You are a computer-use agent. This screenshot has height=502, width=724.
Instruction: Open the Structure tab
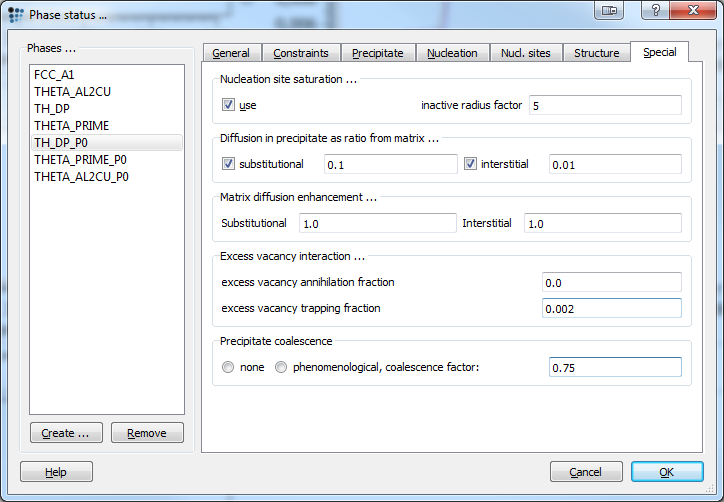pyautogui.click(x=596, y=53)
